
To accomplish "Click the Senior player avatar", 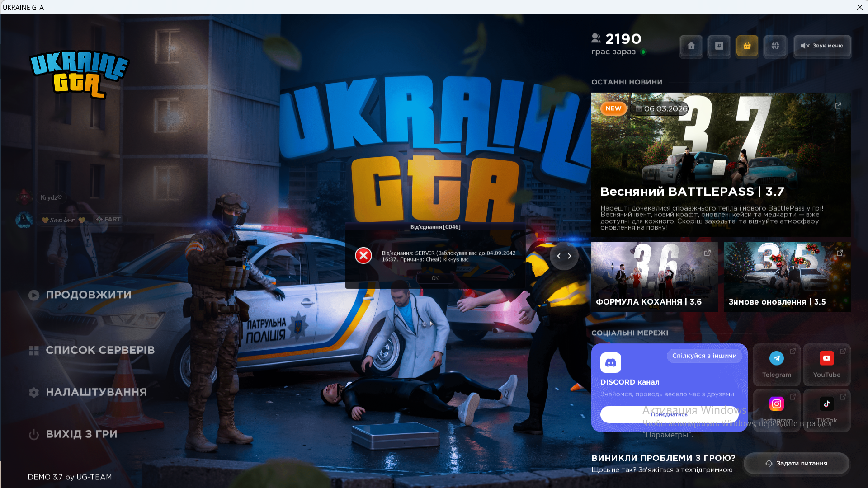I will tap(24, 220).
